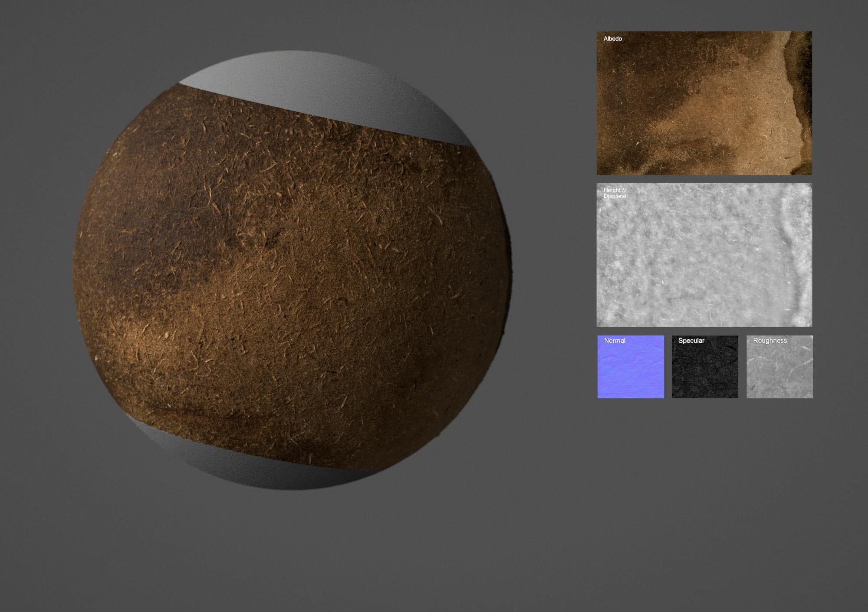Click the rendered material preview sphere

pyautogui.click(x=293, y=270)
